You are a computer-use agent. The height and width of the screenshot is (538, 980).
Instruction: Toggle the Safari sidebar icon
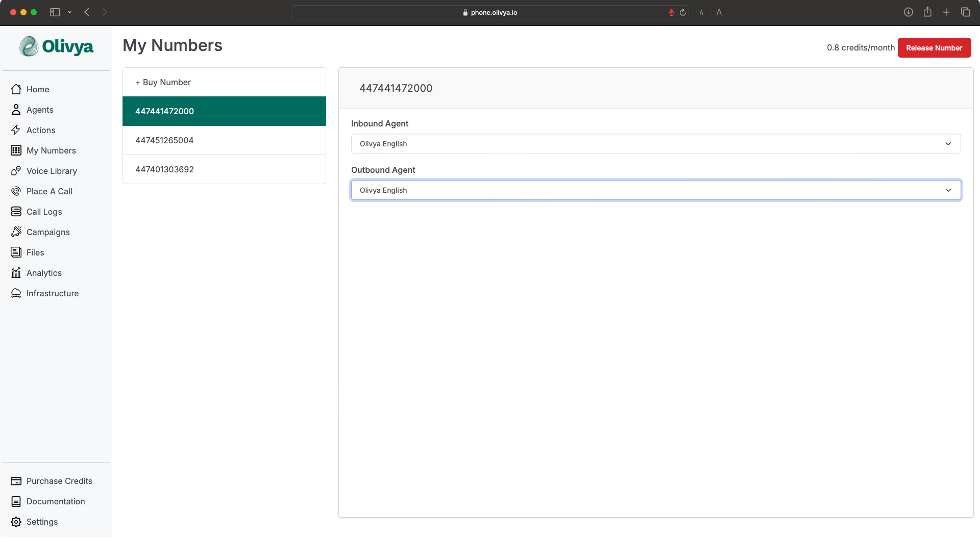pyautogui.click(x=55, y=12)
